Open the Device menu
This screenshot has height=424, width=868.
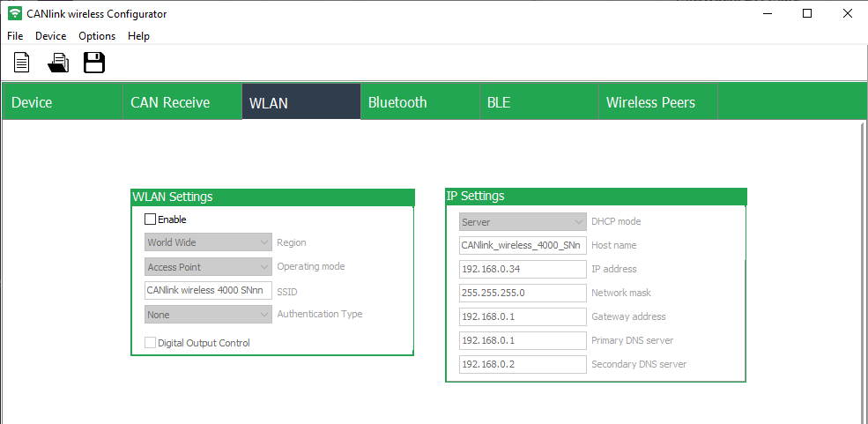click(x=51, y=36)
